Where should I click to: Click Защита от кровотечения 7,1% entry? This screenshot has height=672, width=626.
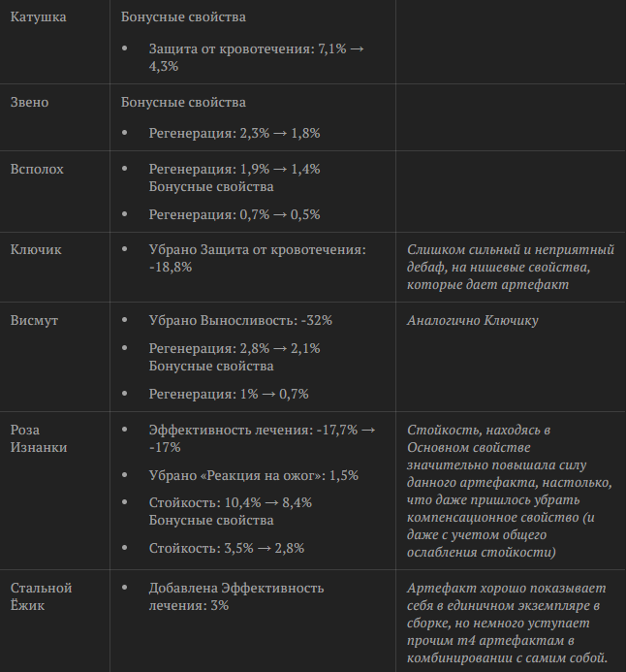click(x=257, y=57)
